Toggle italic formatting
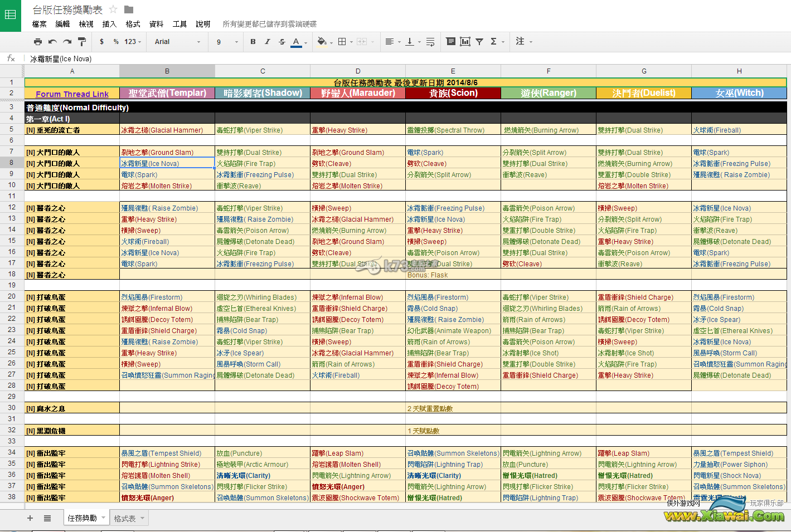 [268, 42]
